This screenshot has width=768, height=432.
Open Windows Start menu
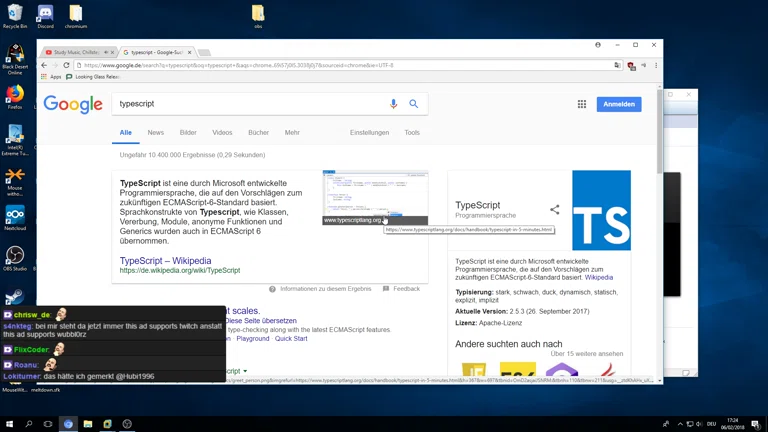tap(9, 424)
